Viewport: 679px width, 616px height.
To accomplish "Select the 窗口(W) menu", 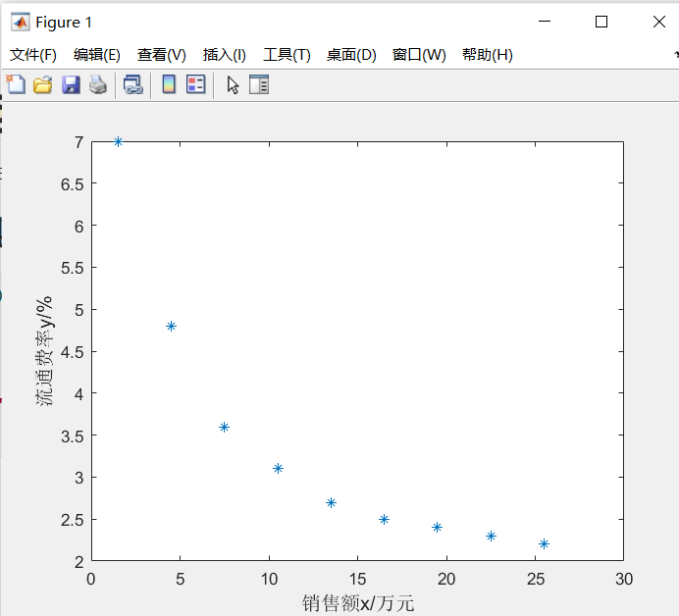I will tap(419, 55).
